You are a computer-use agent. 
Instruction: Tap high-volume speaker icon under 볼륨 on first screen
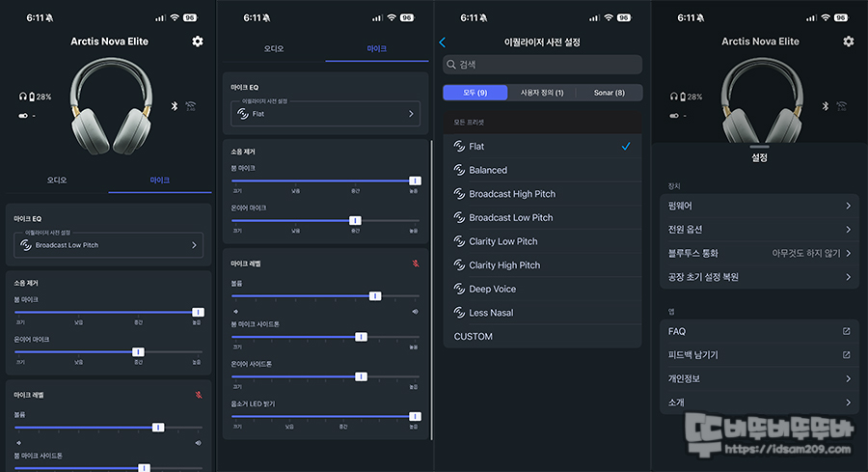click(198, 443)
